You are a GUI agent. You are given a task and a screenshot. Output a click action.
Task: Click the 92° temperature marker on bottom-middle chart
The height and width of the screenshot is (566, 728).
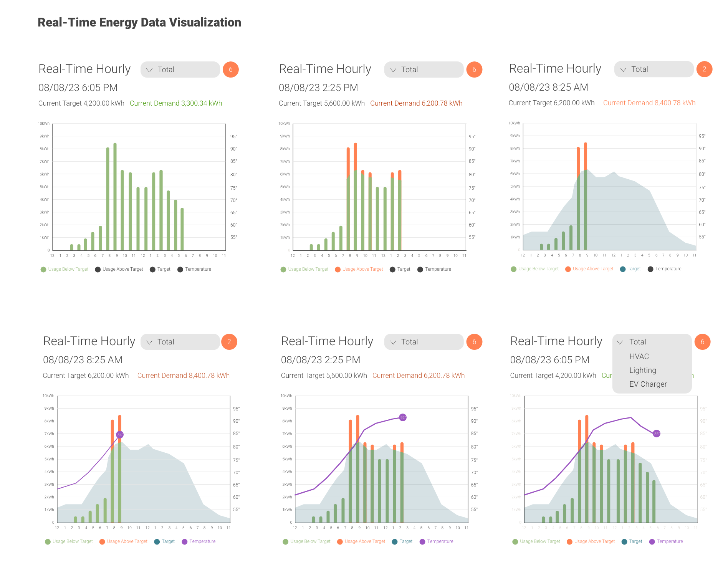402,417
